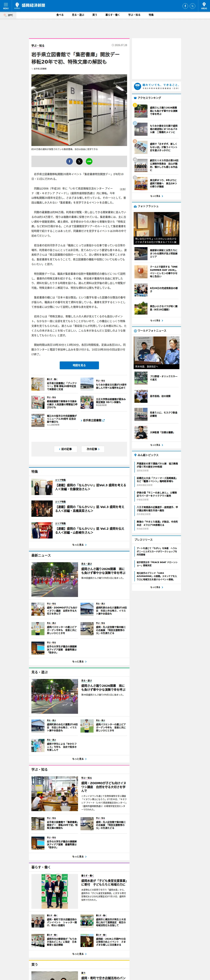The image size is (210, 980).
Task: Share the article via the Facebook button
Action: click(x=69, y=161)
